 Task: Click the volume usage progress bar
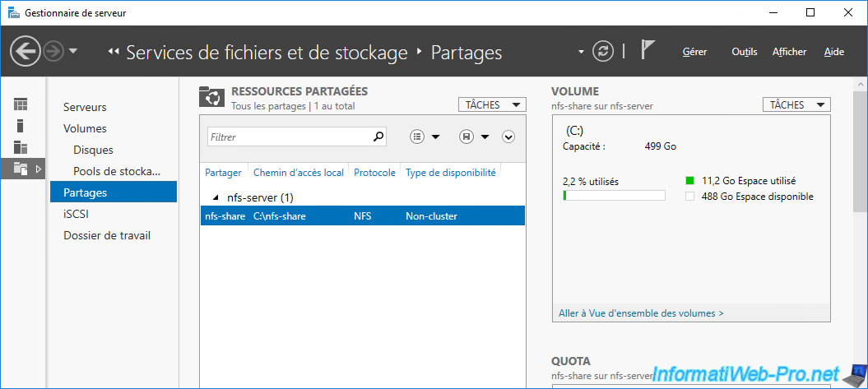(x=614, y=196)
